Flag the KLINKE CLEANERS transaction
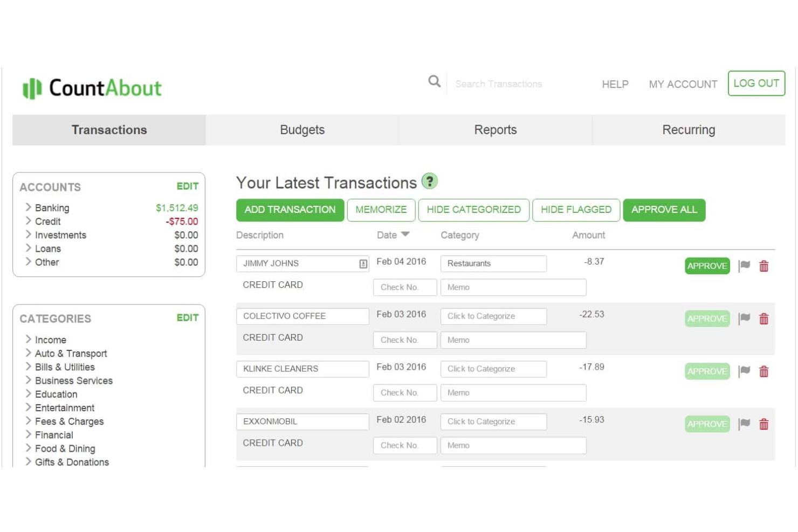Screen dimensions: 798x532 [x=745, y=371]
